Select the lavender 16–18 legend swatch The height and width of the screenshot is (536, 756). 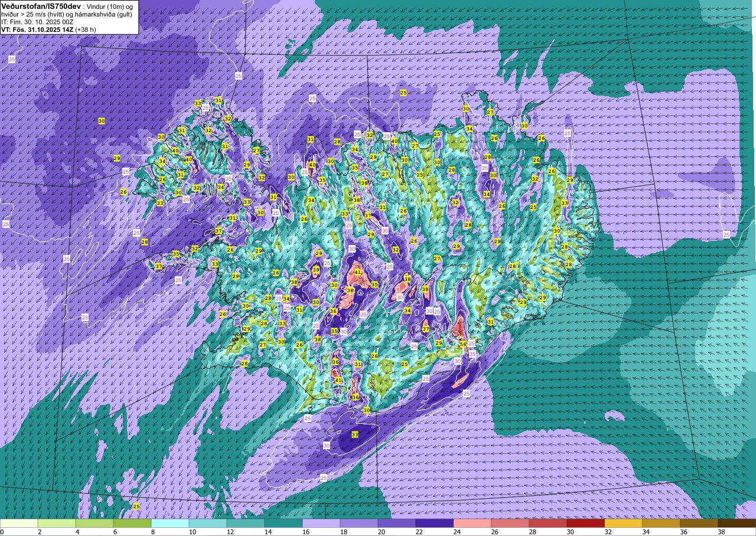click(321, 523)
